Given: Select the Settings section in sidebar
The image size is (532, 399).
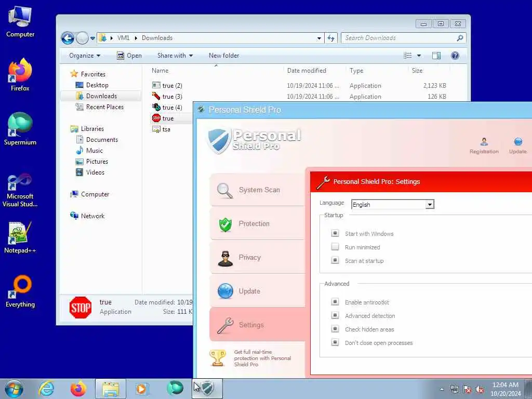Looking at the screenshot, I should tap(257, 325).
